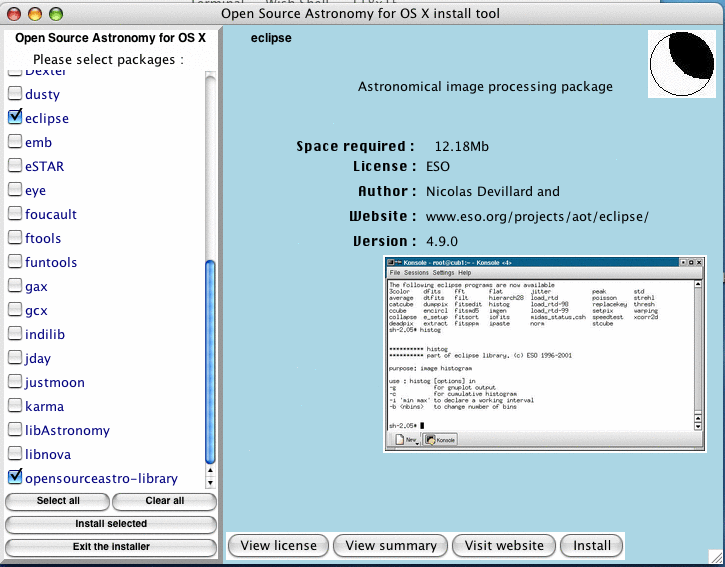Click the scrollbar up arrow
725x567 pixels.
click(x=210, y=471)
